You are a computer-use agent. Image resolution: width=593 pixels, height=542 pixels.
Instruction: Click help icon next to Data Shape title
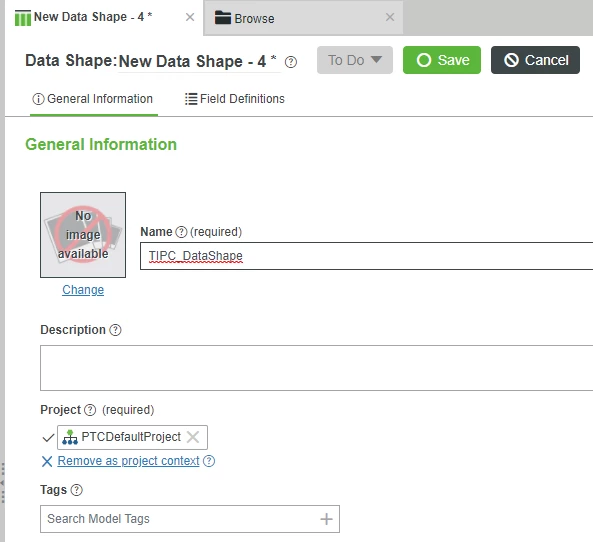[290, 62]
